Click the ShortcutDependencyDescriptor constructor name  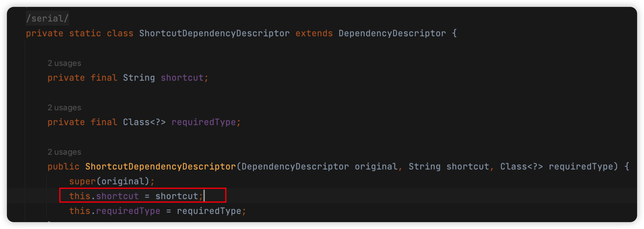click(160, 167)
